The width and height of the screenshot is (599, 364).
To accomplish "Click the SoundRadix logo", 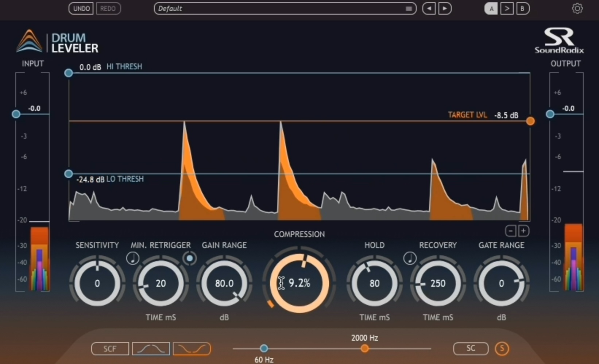I will (x=559, y=40).
